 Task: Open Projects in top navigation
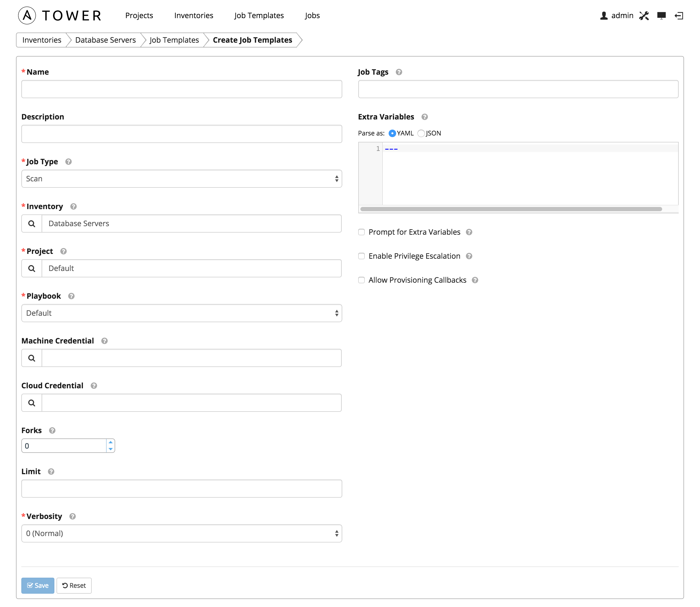coord(139,15)
